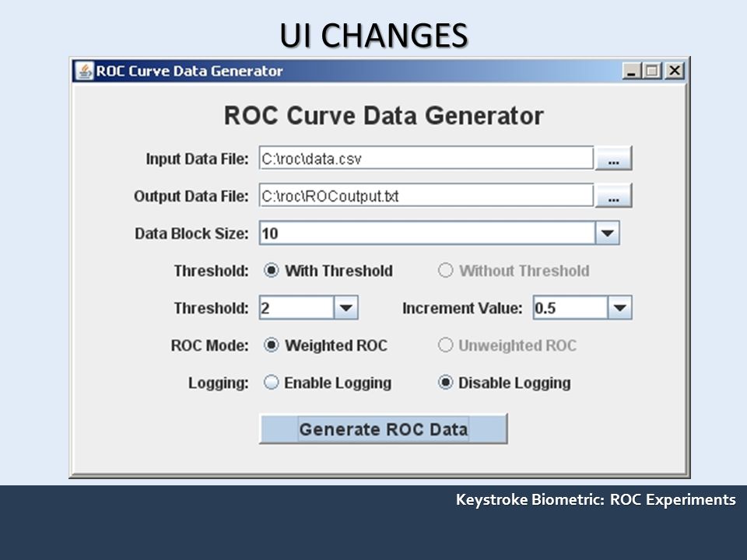Browse for the Output Data File
Screen dimensions: 747x560
[614, 196]
